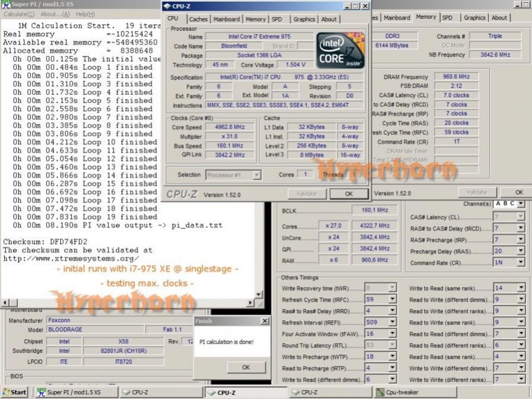The width and height of the screenshot is (532, 399).
Task: Click the Loop 19 finished line
Action: point(85,217)
